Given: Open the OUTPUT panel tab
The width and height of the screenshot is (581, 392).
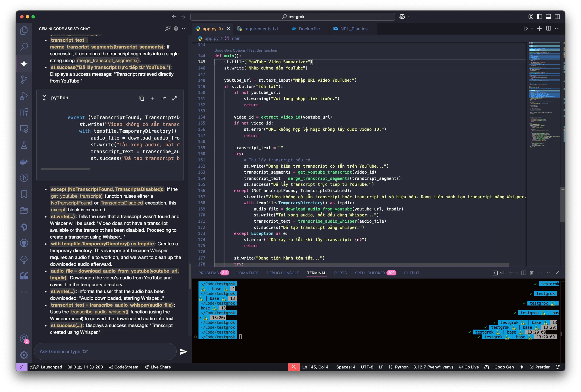Looking at the screenshot, I should [x=411, y=273].
